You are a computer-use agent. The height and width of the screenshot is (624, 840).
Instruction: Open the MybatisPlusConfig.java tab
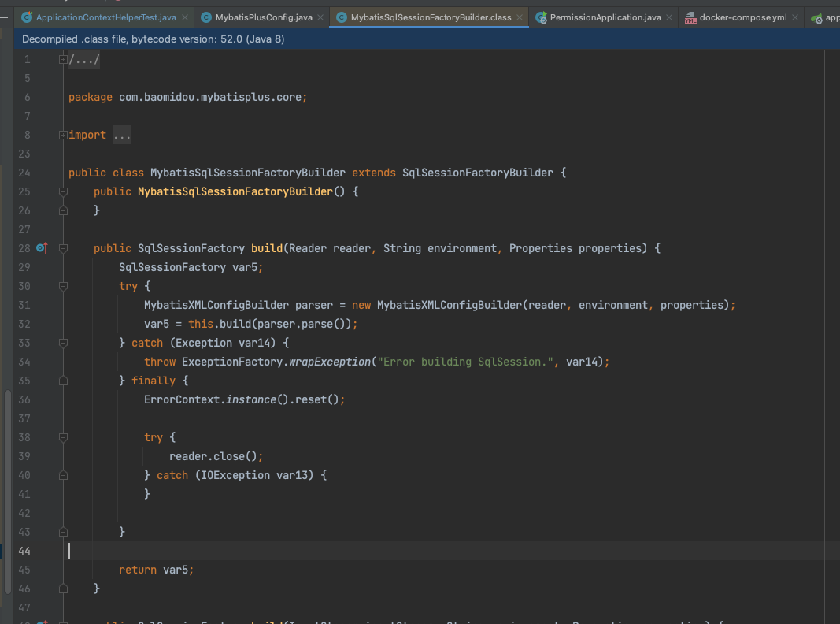(264, 17)
